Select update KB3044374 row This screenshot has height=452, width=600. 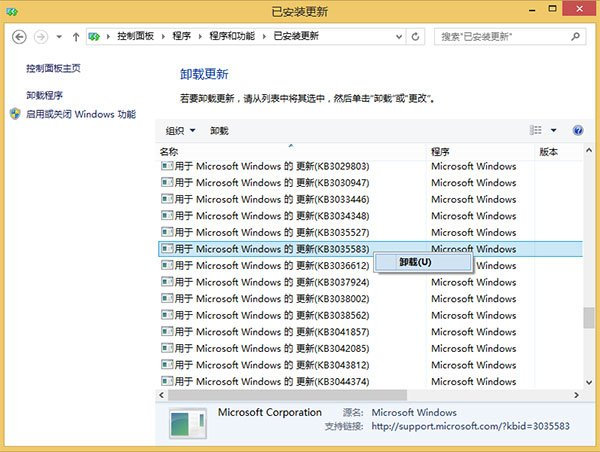click(370, 381)
